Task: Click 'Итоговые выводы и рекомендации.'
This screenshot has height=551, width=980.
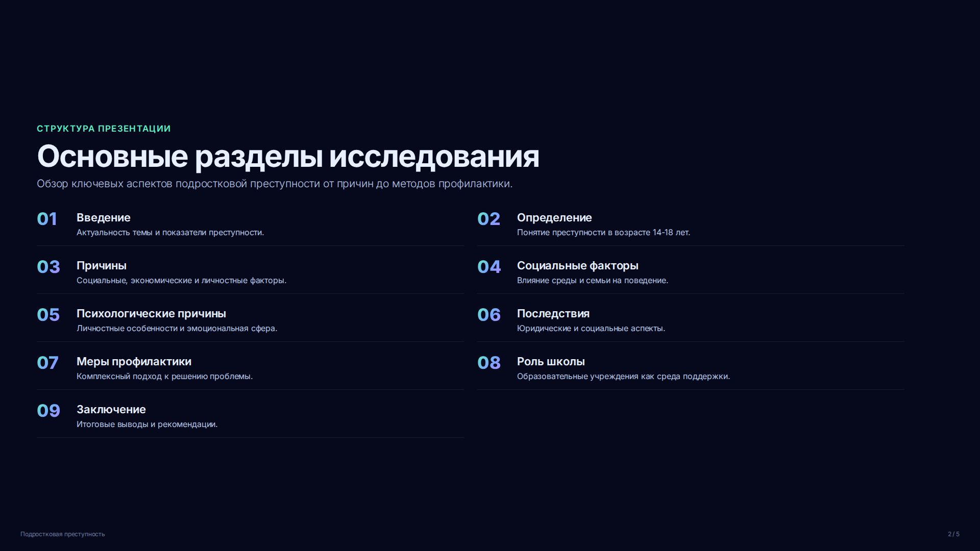Action: (147, 424)
